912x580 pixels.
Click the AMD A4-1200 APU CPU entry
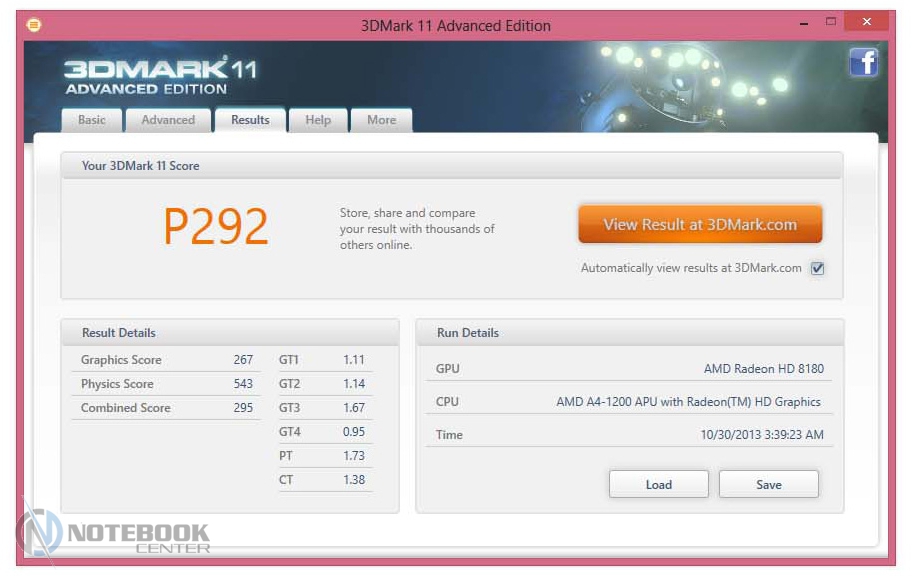tap(688, 402)
